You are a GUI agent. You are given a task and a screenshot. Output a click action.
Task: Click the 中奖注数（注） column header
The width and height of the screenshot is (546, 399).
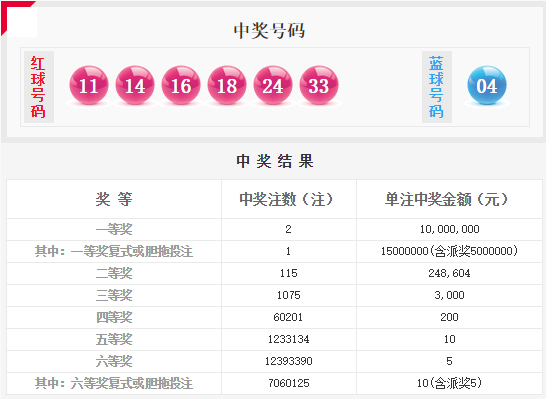click(x=288, y=199)
